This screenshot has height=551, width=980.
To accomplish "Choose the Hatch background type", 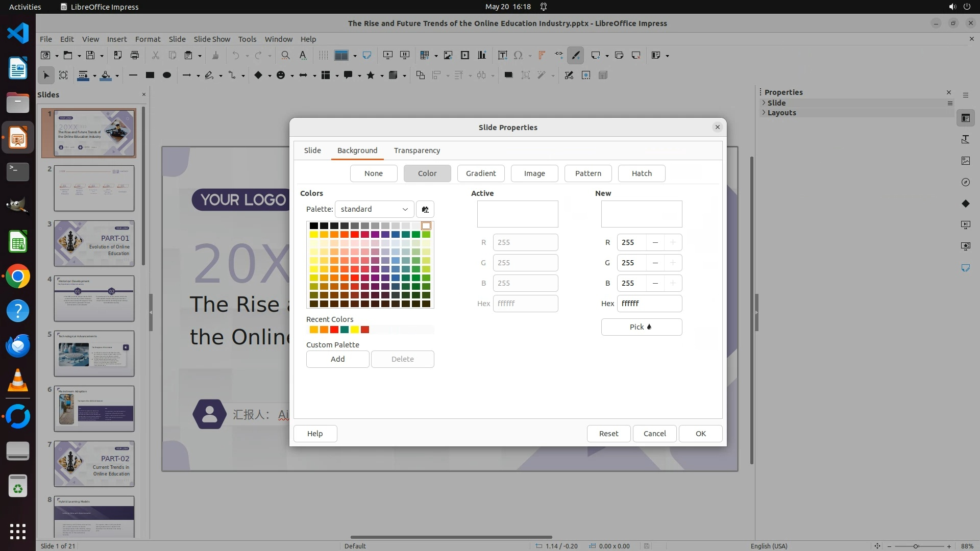I will coord(641,173).
